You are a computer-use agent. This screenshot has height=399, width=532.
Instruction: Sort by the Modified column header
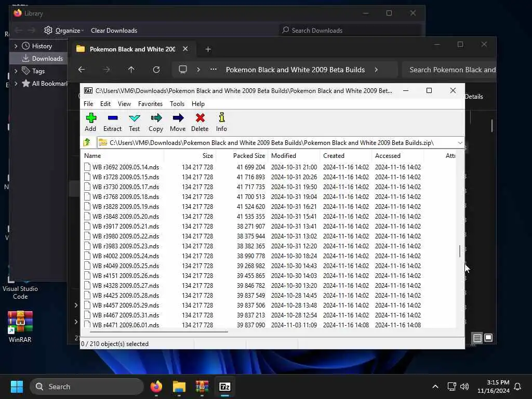point(294,156)
